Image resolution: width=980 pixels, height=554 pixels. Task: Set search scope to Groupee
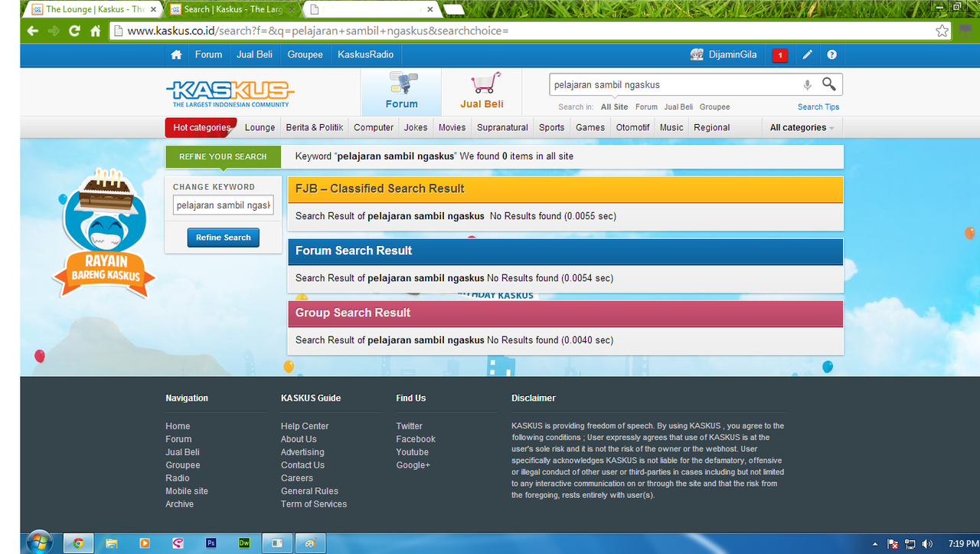tap(714, 107)
